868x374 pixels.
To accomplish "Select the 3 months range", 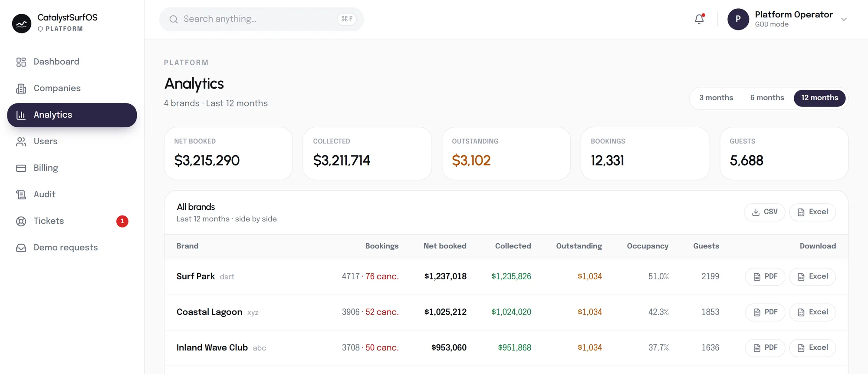I will (716, 98).
